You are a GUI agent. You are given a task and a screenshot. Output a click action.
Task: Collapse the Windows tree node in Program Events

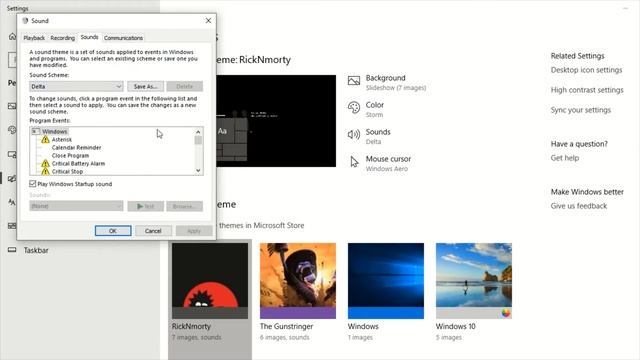pyautogui.click(x=35, y=131)
